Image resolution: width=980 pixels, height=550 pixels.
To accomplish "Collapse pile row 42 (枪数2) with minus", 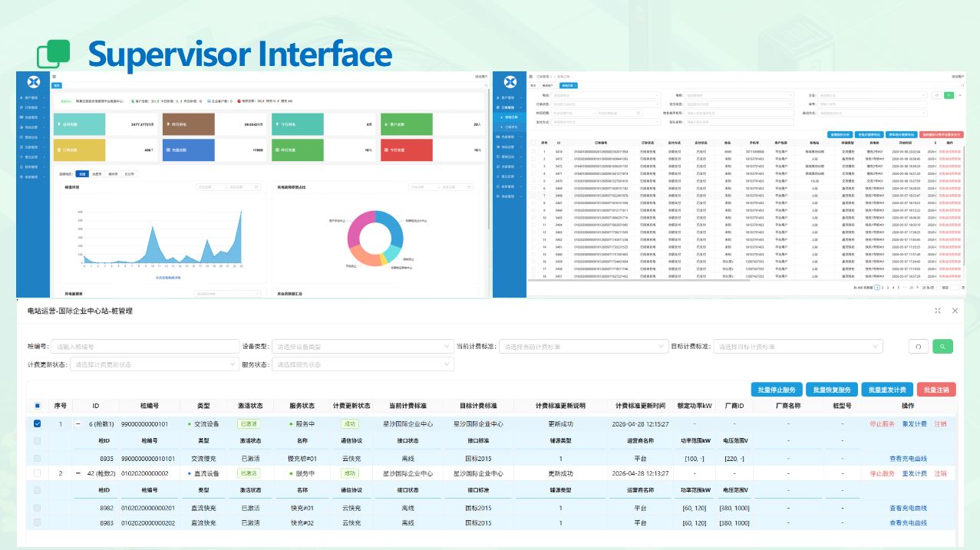I will click(x=78, y=473).
